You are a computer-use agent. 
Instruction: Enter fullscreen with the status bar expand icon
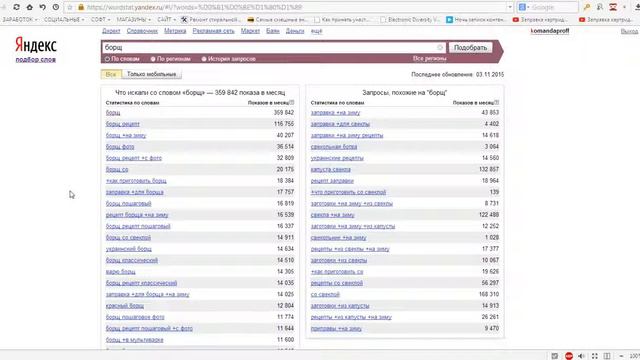coord(595,356)
